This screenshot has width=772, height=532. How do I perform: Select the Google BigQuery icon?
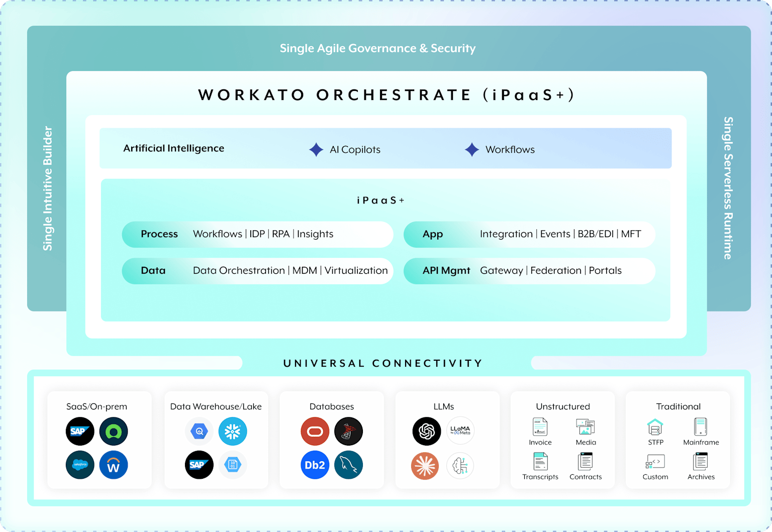(x=199, y=431)
